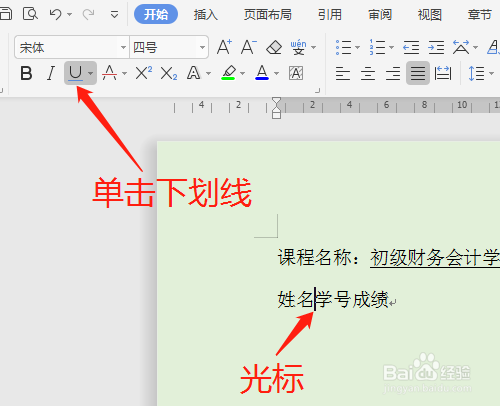Open the numbered list style dropdown
Screen dimensions: 500x406
pyautogui.click(x=391, y=48)
